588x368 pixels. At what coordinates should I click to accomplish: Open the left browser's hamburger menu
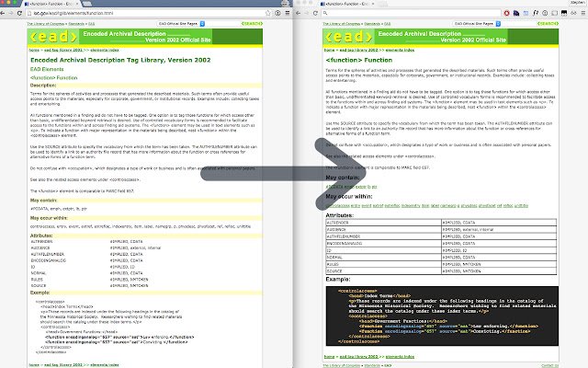click(288, 13)
